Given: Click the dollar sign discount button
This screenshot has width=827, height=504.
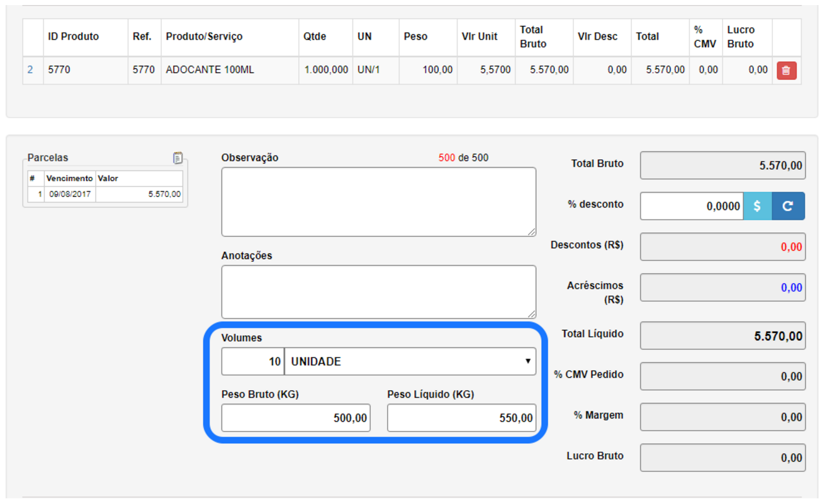Looking at the screenshot, I should click(x=757, y=206).
